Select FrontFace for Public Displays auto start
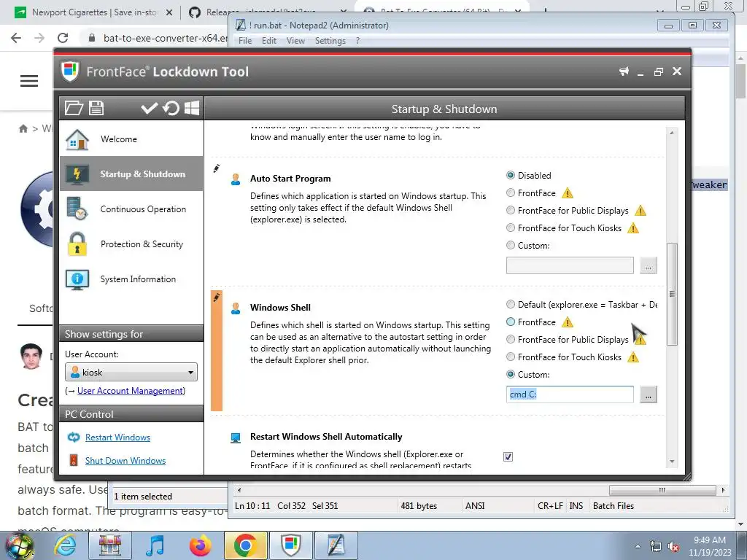 tap(510, 210)
